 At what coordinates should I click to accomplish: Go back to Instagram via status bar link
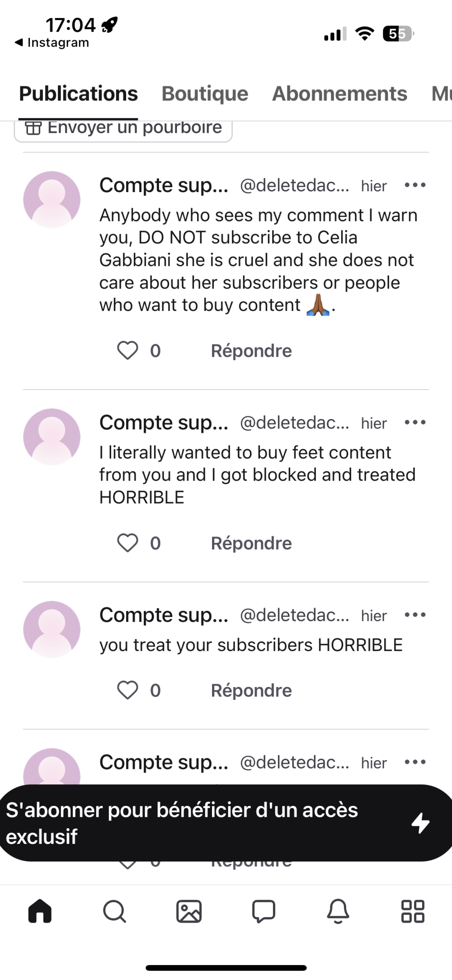[x=52, y=42]
